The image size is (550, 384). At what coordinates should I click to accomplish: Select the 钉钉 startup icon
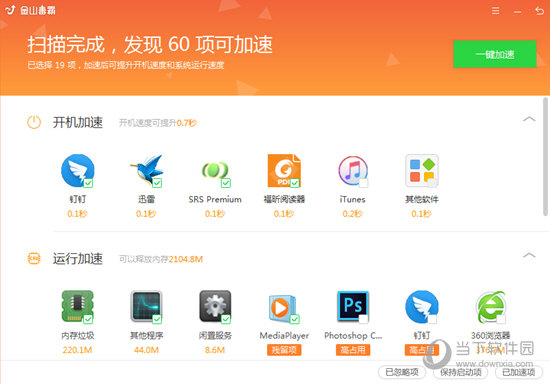pyautogui.click(x=78, y=171)
